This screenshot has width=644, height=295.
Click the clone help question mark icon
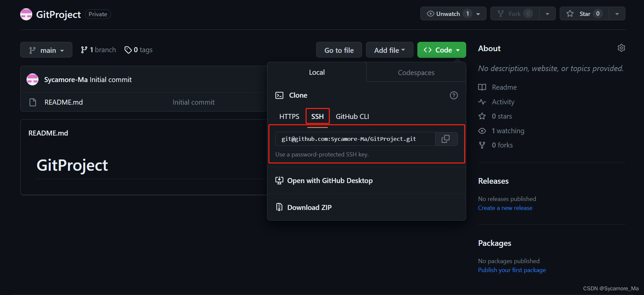click(x=454, y=95)
